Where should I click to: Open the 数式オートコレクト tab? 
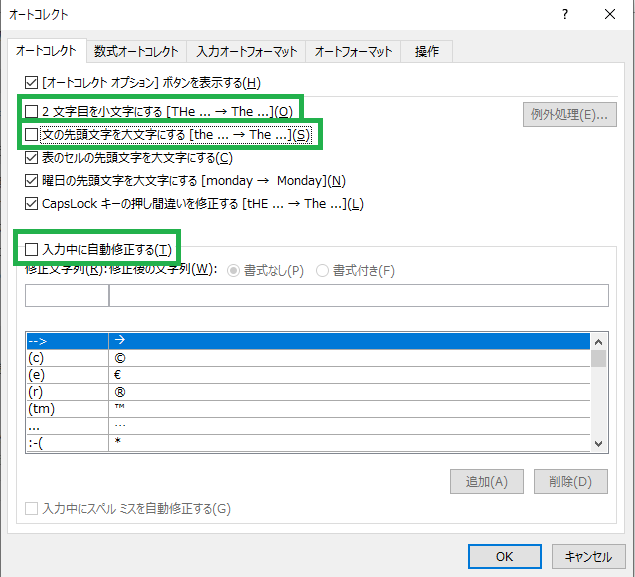pyautogui.click(x=136, y=51)
